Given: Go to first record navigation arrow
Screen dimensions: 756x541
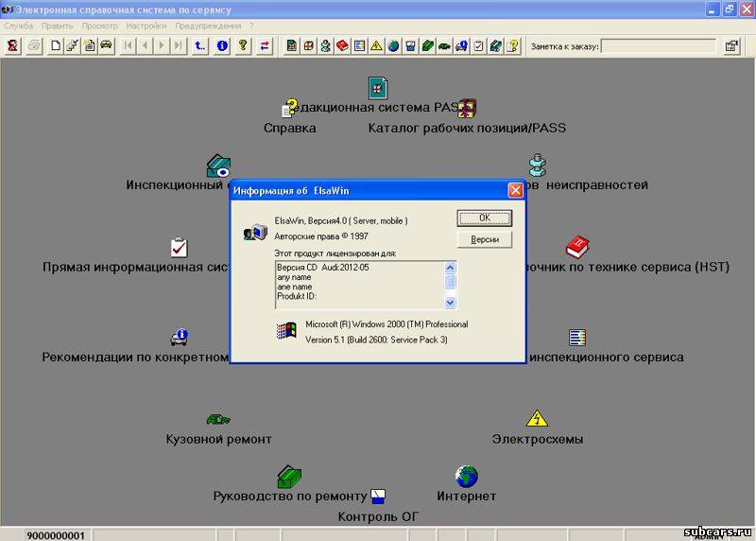Looking at the screenshot, I should (129, 45).
